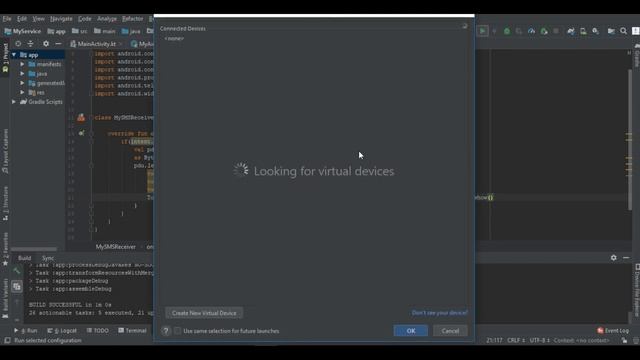Click the Toggle view icon in Build panel
The image size is (640, 360).
pyautogui.click(x=17, y=287)
